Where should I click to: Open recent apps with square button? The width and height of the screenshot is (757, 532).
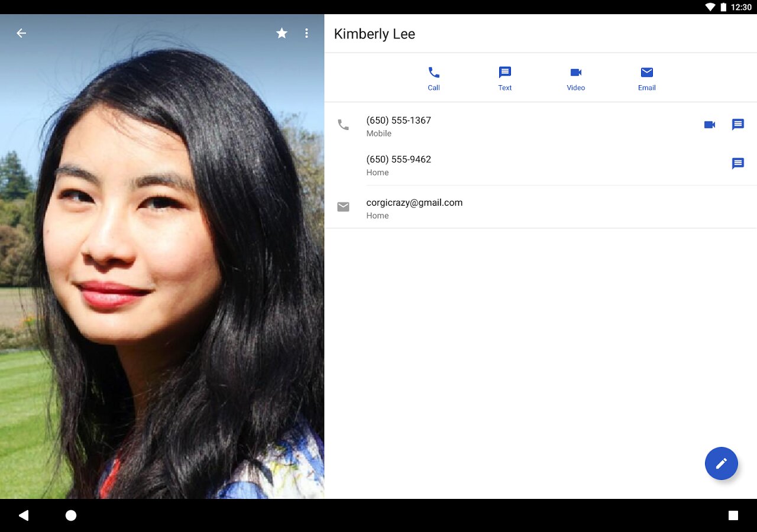click(733, 515)
